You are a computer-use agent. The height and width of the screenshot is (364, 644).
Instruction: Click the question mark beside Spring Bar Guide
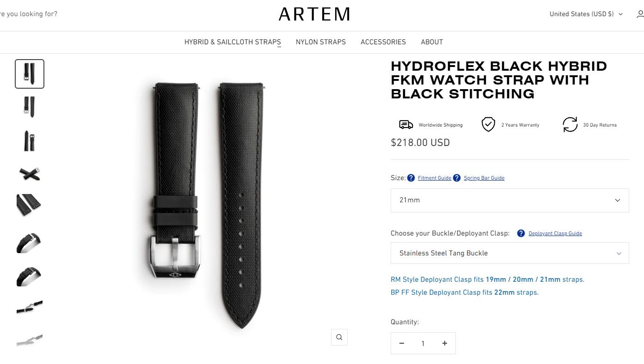pos(457,178)
